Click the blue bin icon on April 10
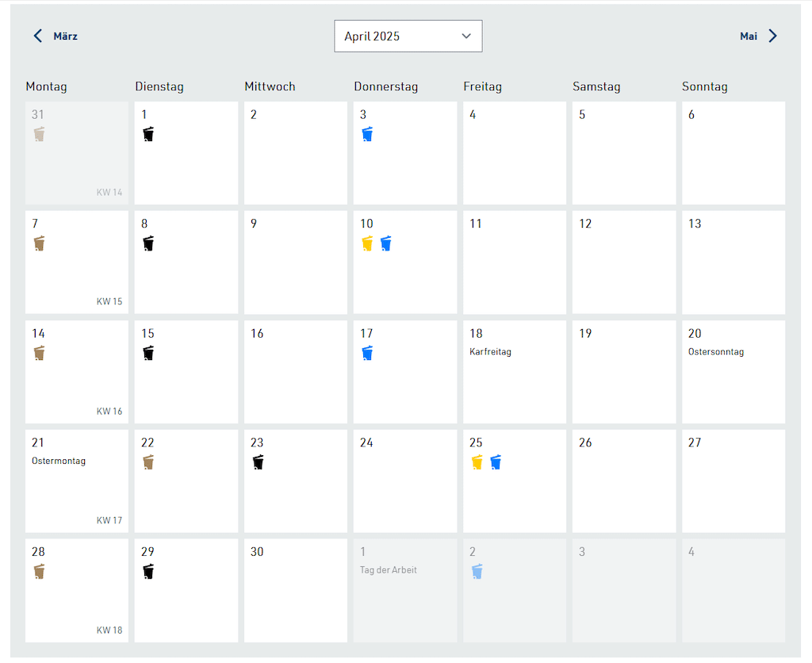 click(x=386, y=243)
